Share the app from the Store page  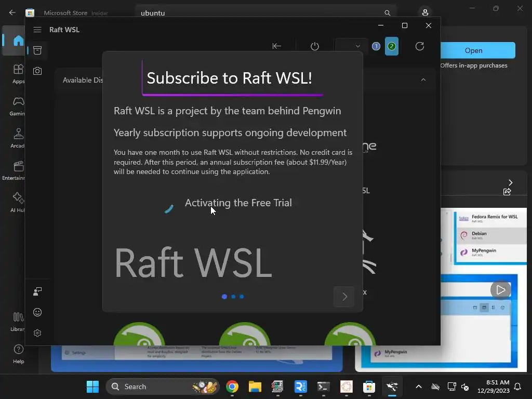[507, 192]
